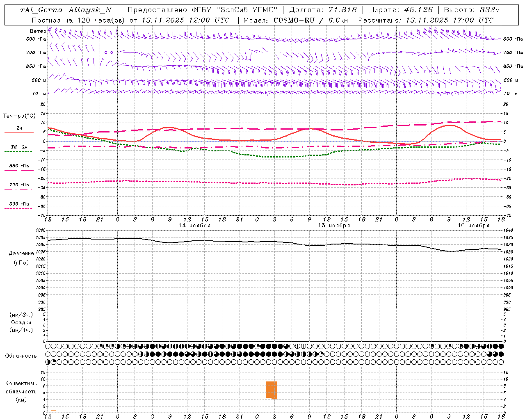Click the station name rAl_Gorno-Altaysk_N
The height and width of the screenshot is (420, 525).
tap(66, 10)
